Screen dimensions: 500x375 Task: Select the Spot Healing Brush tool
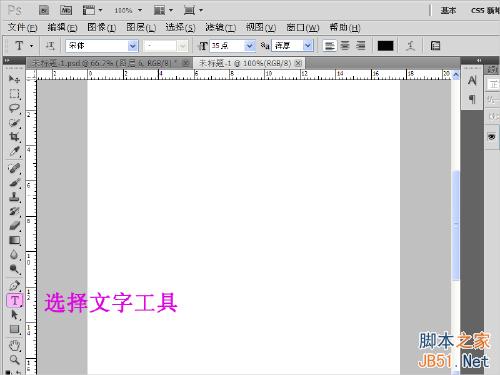pyautogui.click(x=14, y=168)
